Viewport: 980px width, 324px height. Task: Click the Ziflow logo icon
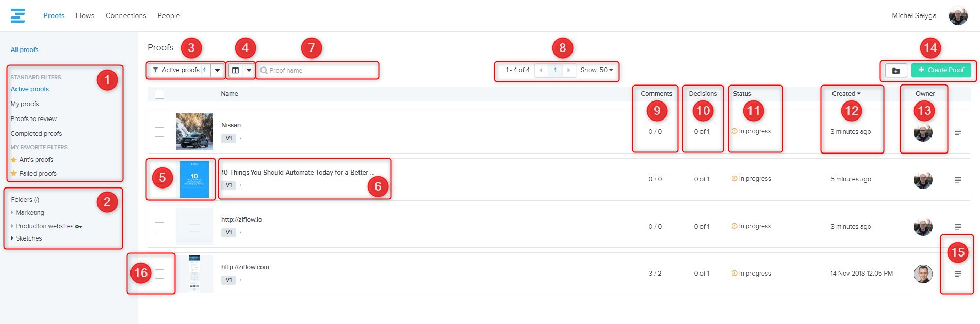click(18, 15)
